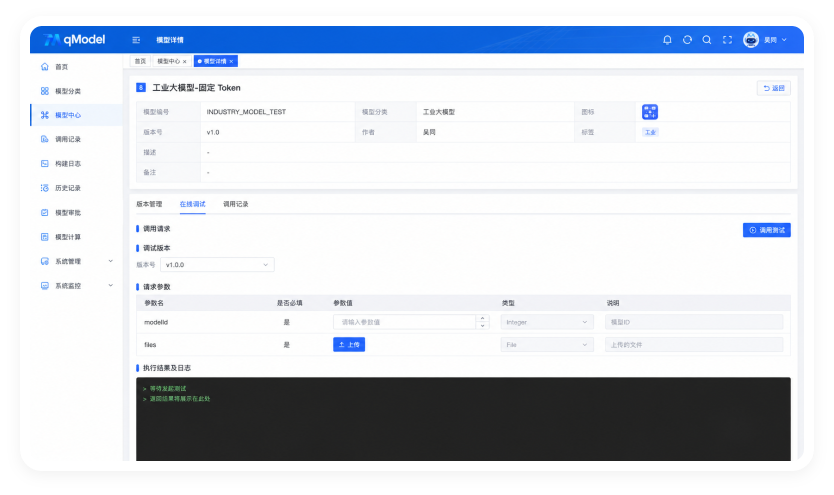This screenshot has height=495, width=834.
Task: Click the 上传 upload button
Action: tap(349, 345)
